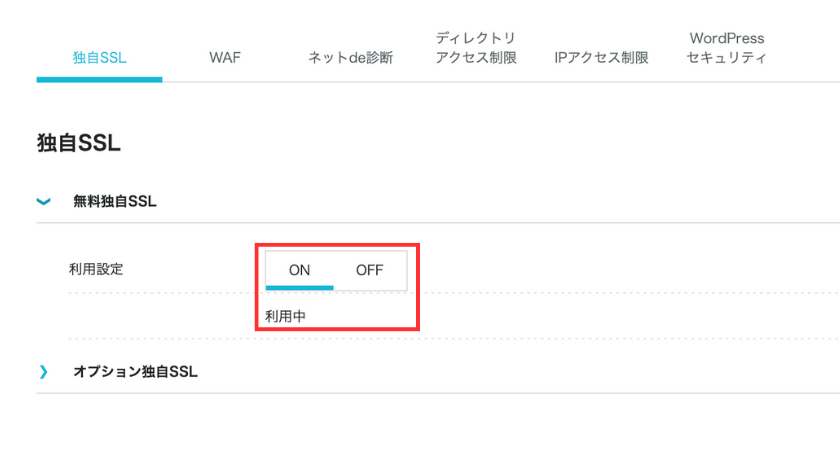Select the active 独自SSL tab

tap(100, 57)
